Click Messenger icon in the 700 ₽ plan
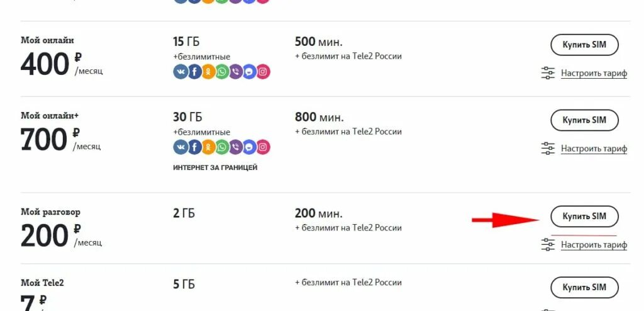Viewport: 644px width, 311px height. point(250,147)
